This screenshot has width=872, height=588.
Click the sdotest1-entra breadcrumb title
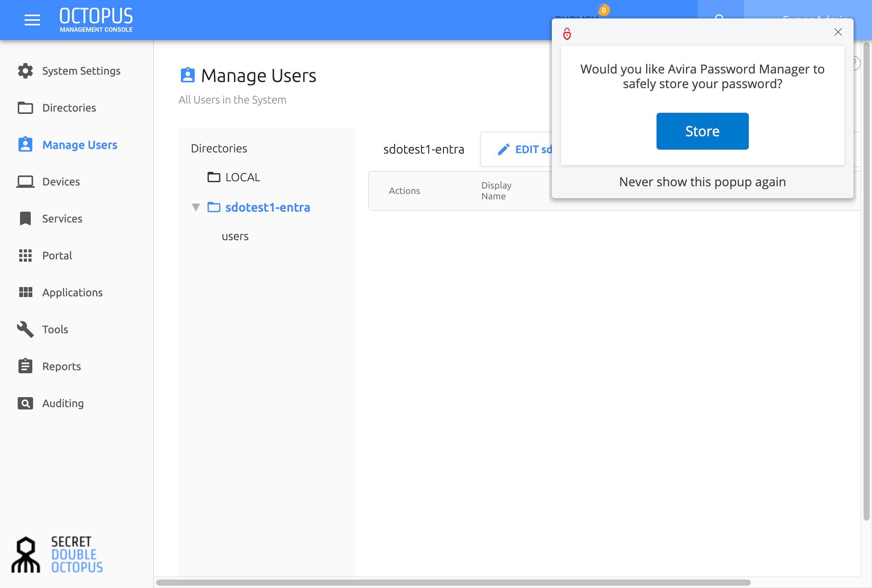(x=424, y=149)
